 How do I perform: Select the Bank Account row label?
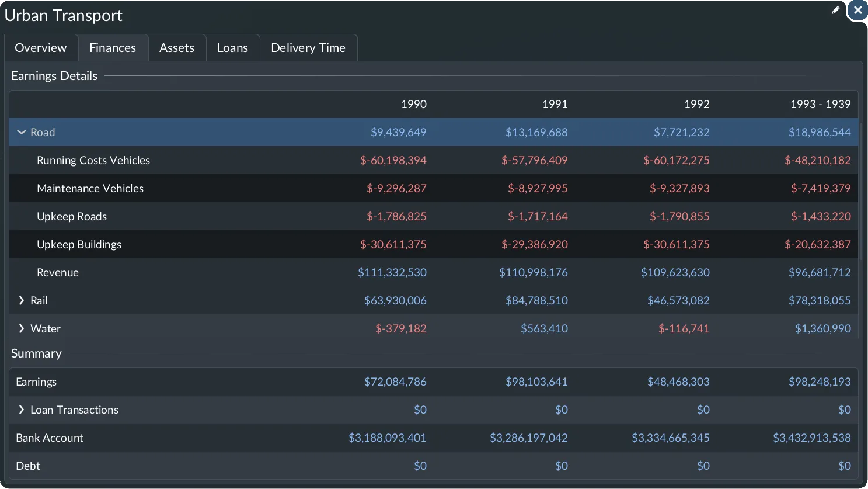(x=50, y=438)
